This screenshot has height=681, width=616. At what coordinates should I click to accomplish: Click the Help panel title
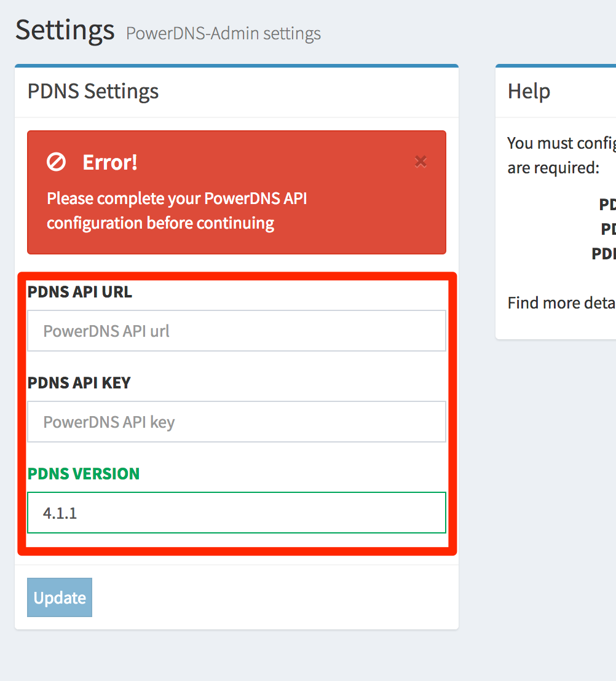529,91
